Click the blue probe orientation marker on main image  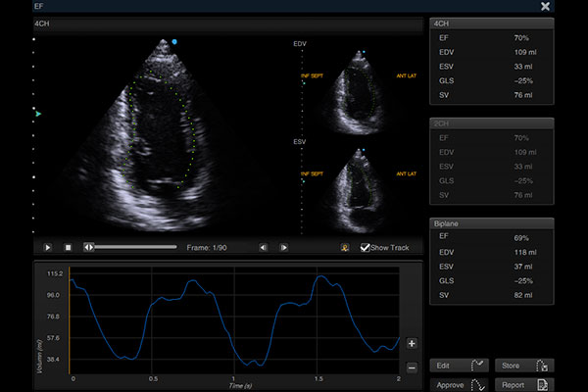pos(174,42)
